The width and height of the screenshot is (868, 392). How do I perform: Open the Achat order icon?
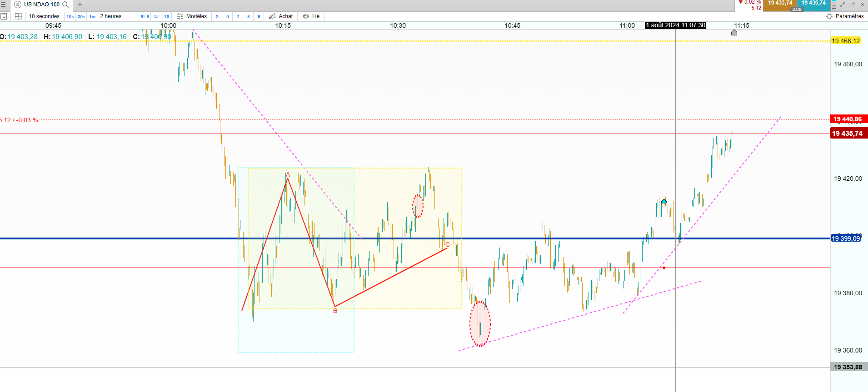(272, 16)
